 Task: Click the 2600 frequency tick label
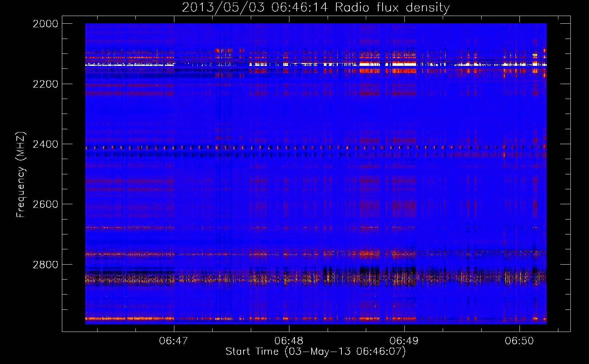pos(46,204)
